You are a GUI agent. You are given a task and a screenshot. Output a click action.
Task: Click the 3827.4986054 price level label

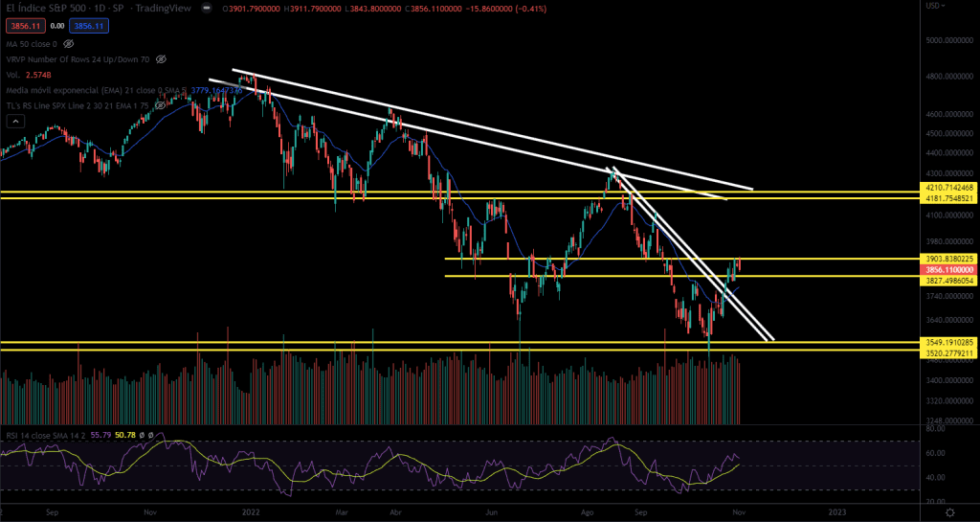[950, 282]
